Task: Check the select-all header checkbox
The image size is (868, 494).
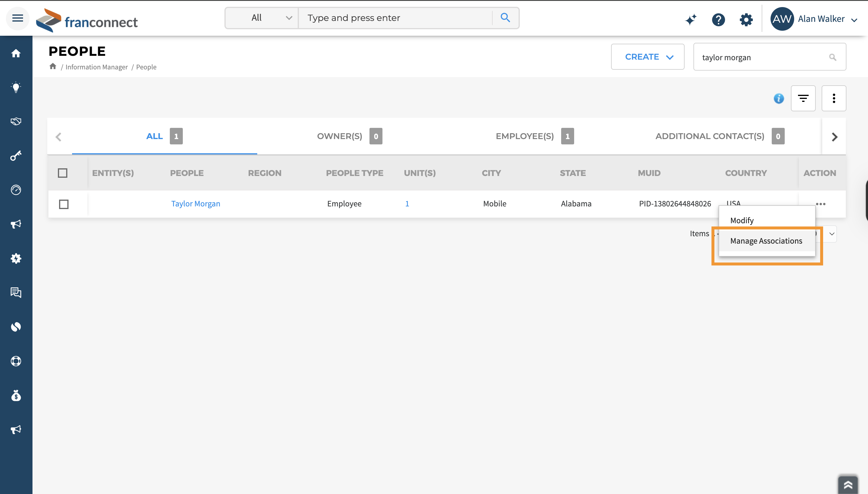Action: [63, 173]
